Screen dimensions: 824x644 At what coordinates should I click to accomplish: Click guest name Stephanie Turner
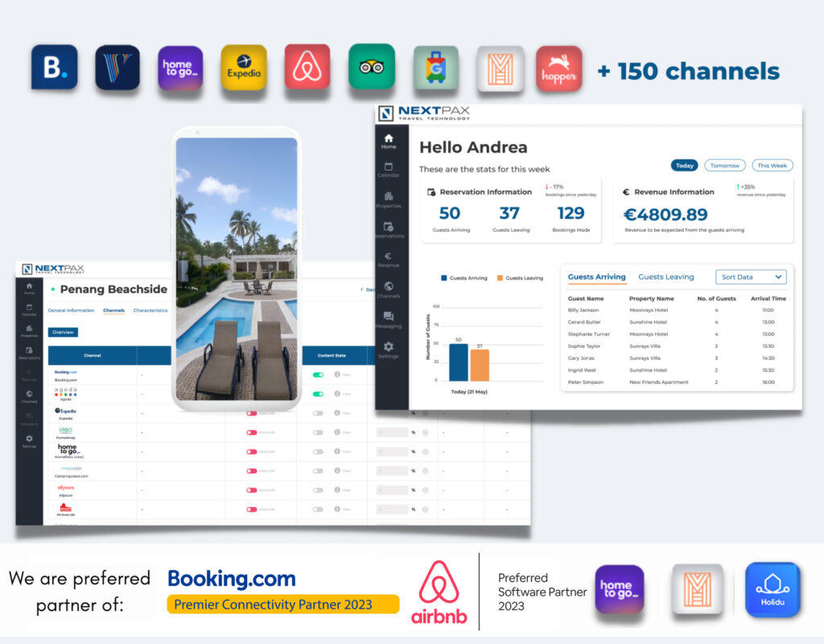pos(589,334)
